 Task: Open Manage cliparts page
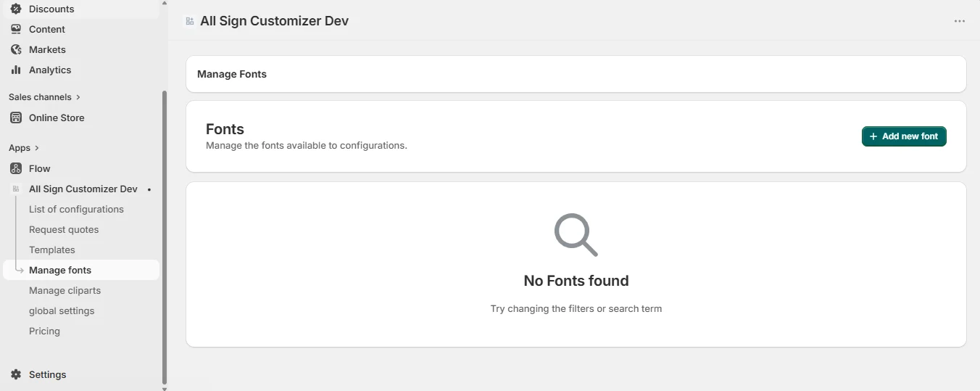65,290
